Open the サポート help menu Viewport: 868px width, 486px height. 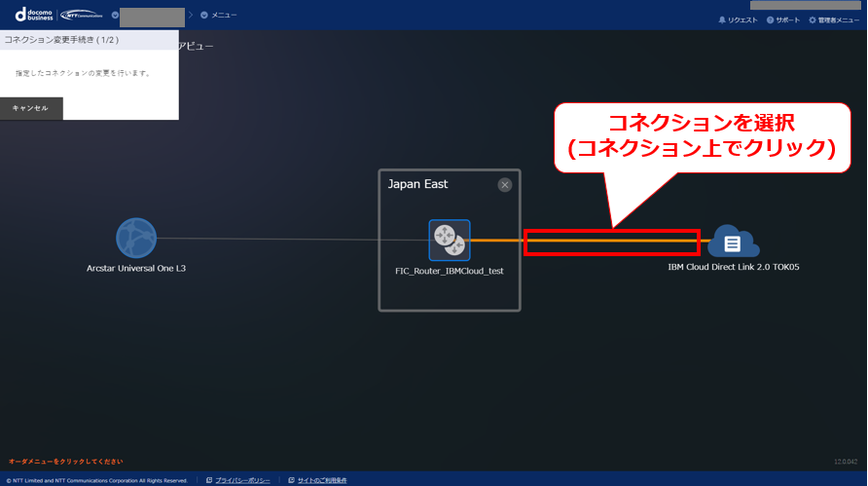[x=783, y=19]
